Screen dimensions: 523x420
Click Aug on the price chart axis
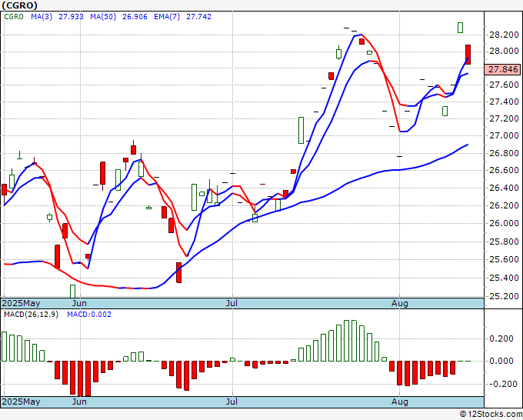[x=400, y=303]
